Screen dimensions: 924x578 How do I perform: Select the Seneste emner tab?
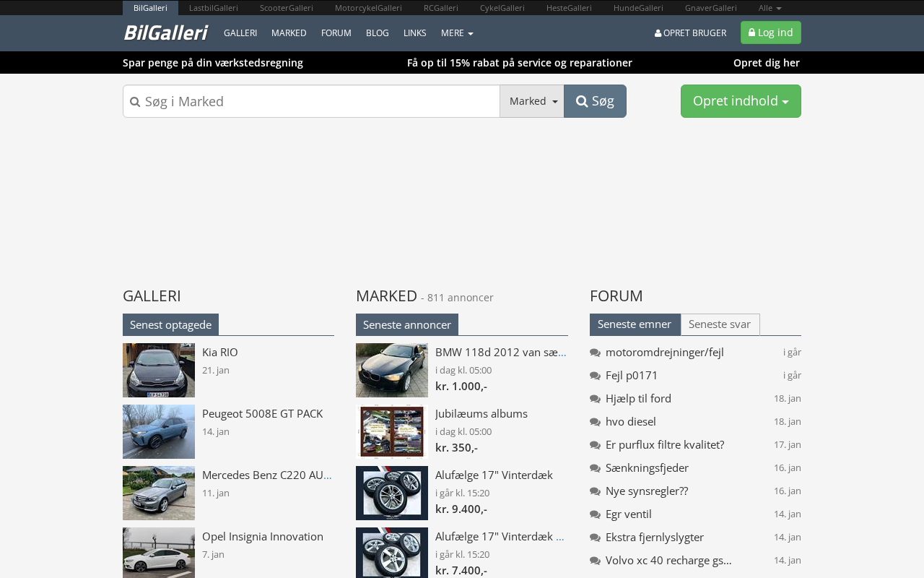635,324
